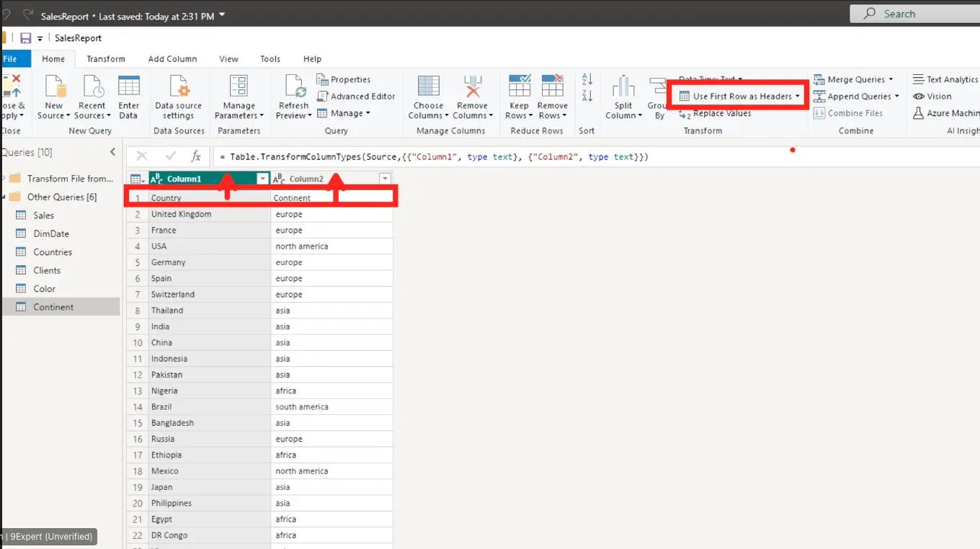Select the DR Congo cell
The height and width of the screenshot is (549, 980).
[209, 535]
